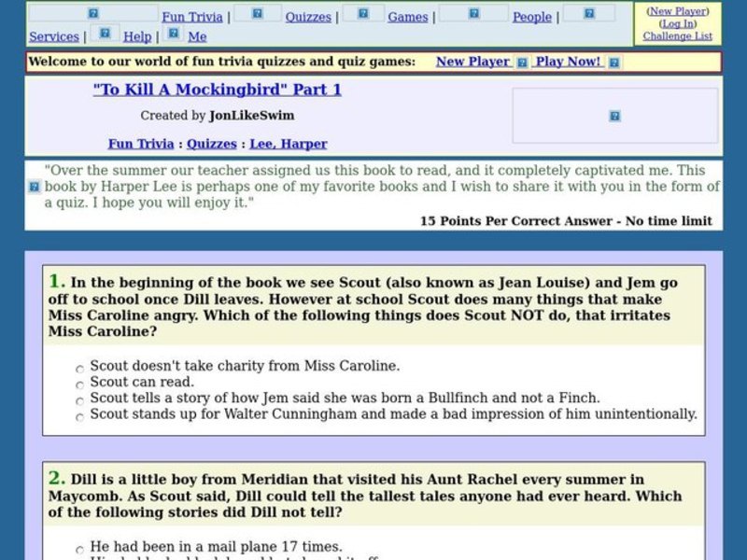Click the help icon beside Help

coord(105,34)
